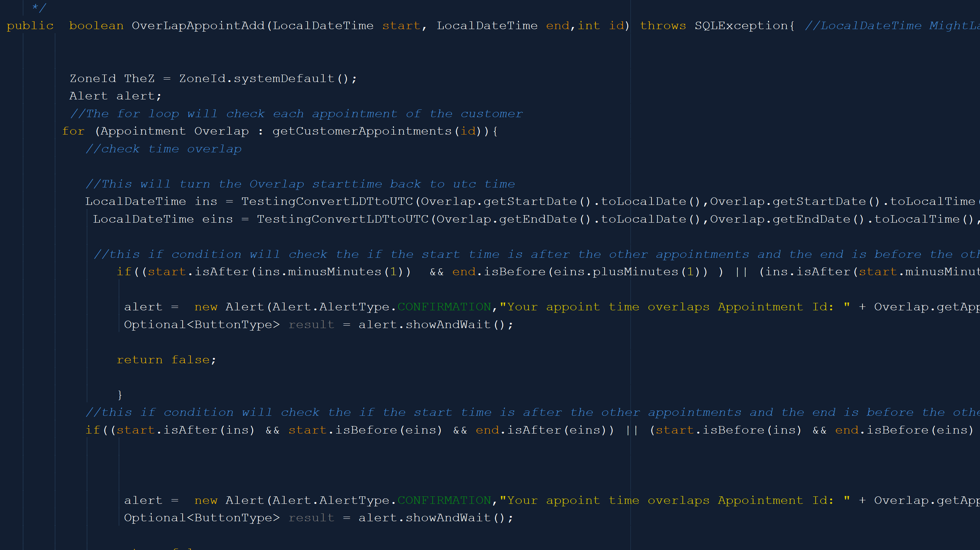Viewport: 980px width, 550px height.
Task: Click second 'CONFIRMATION' alert type constant
Action: tap(444, 501)
